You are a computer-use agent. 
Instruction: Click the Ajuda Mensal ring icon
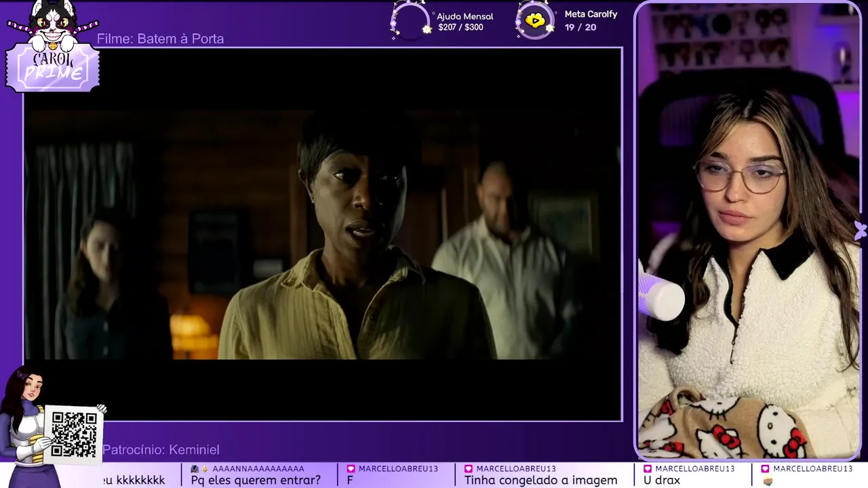point(411,20)
